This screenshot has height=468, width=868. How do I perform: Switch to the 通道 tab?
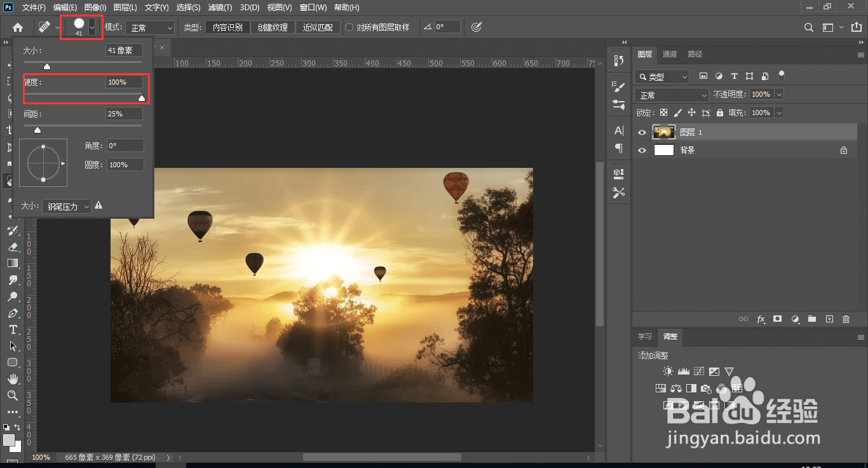[x=670, y=55]
